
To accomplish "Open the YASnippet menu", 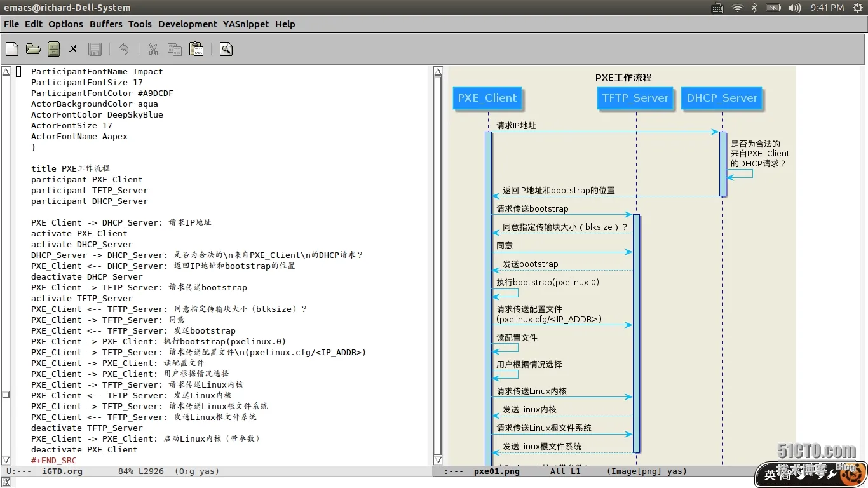I will (x=246, y=24).
